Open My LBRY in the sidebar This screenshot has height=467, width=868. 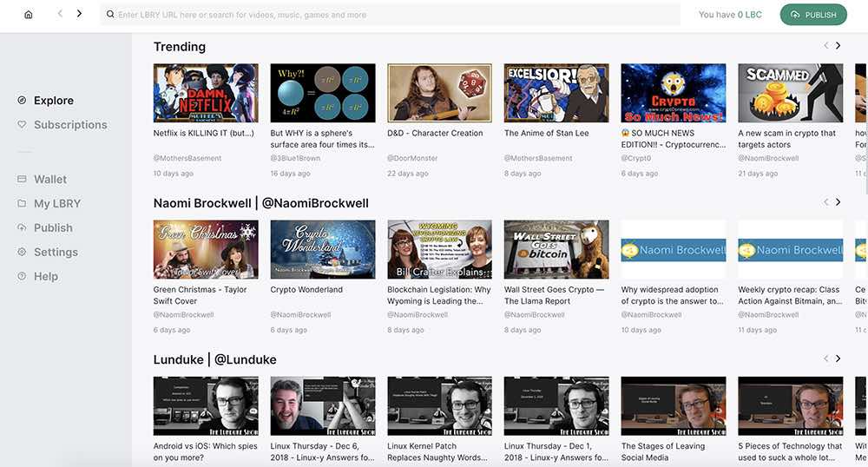(x=57, y=203)
